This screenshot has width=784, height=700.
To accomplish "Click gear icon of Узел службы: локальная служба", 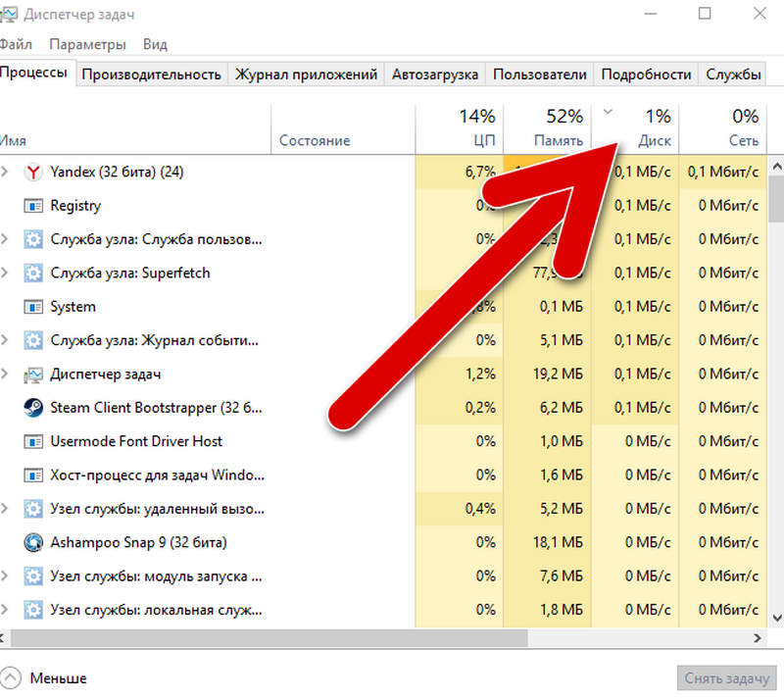I will pos(33,610).
